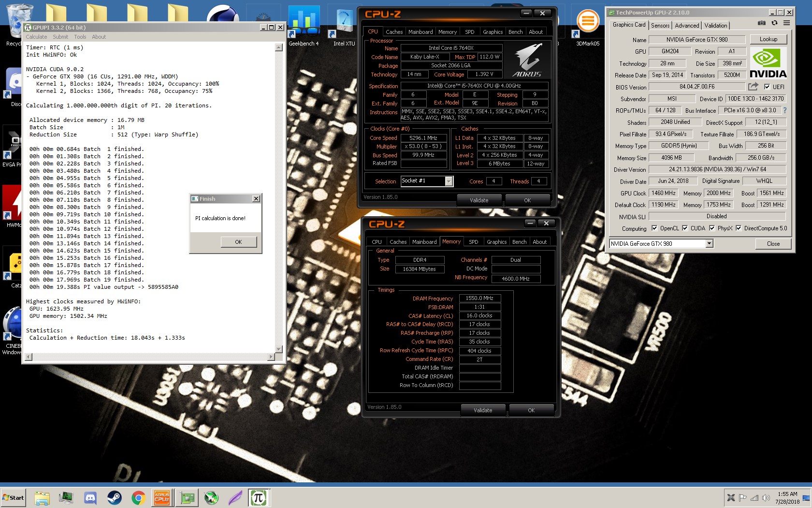Click the GPUPI horizontal scrollbar left arrow
Viewport: 812px width, 508px height.
point(29,357)
